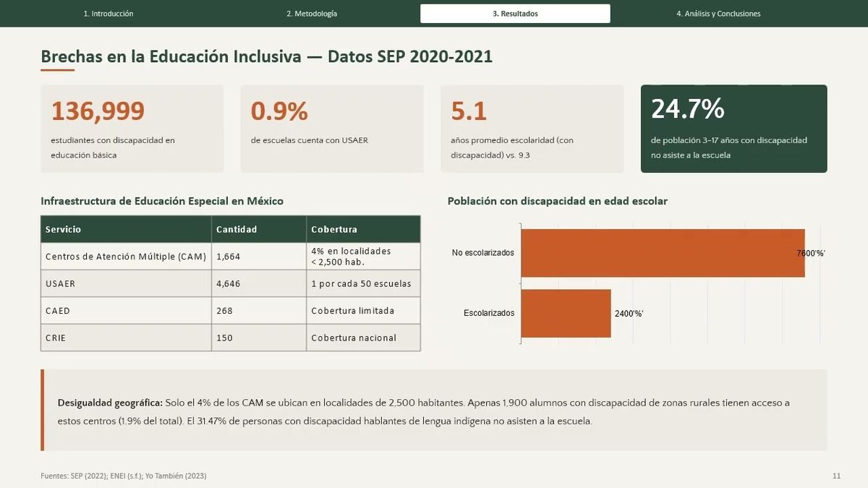
Task: Select the Escolarizados orange bar
Action: pos(566,313)
